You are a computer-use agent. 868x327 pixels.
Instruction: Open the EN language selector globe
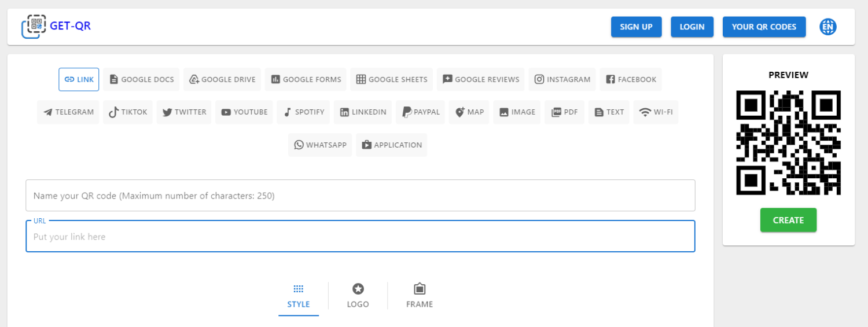click(828, 27)
